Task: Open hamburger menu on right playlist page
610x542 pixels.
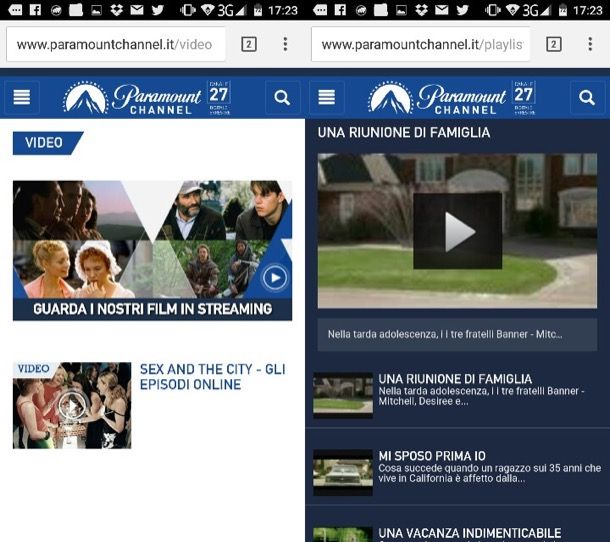Action: click(326, 97)
